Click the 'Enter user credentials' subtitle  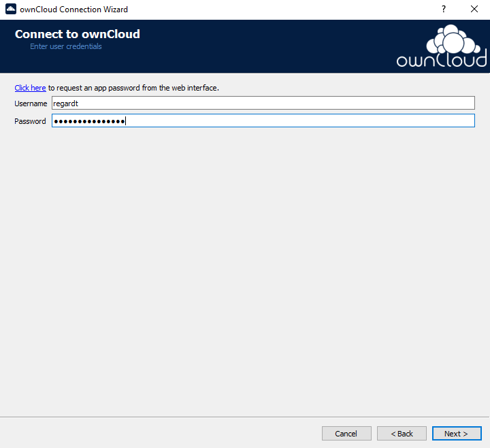pyautogui.click(x=66, y=46)
